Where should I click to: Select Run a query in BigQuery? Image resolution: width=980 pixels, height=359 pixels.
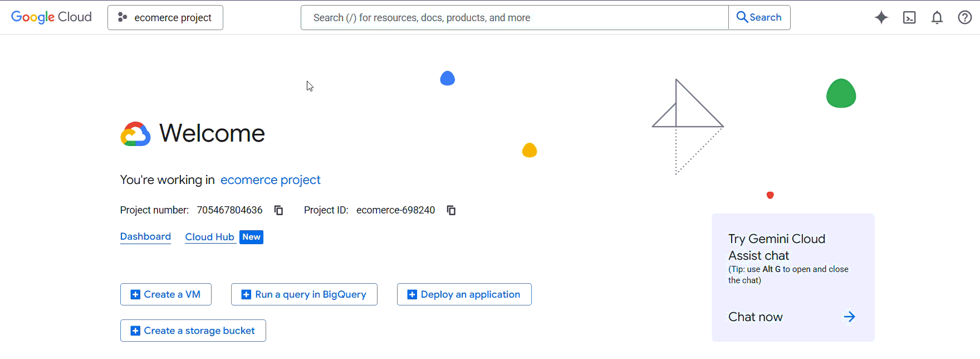coord(304,294)
